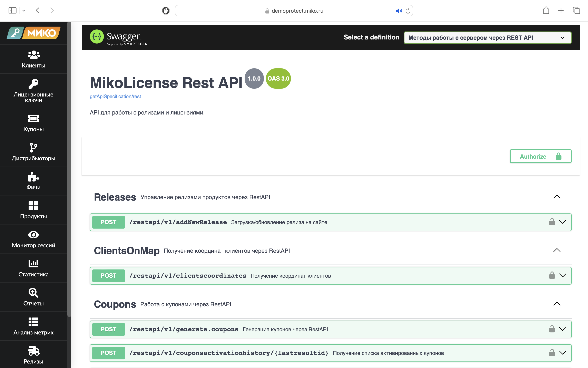The image size is (588, 368).
Task: Open Дистрибьюторы branch icon
Action: click(33, 147)
